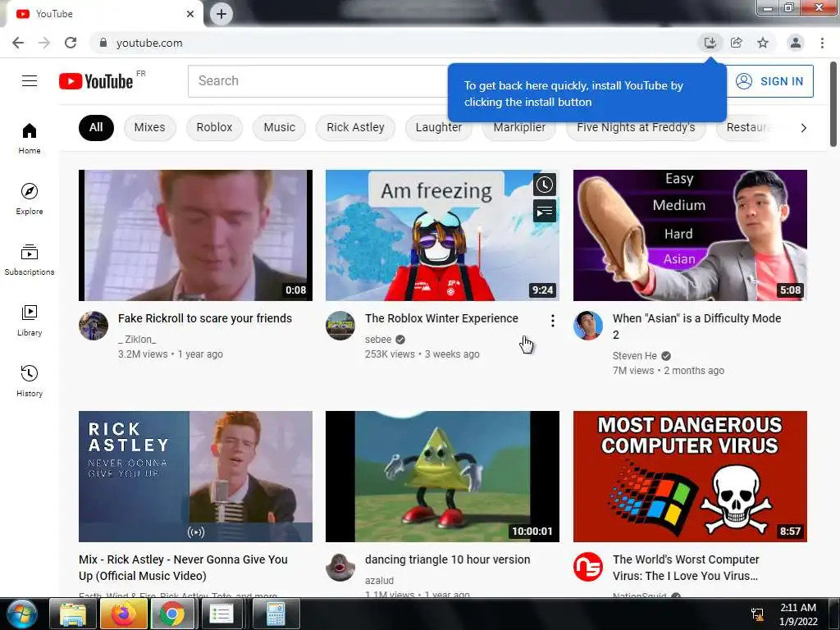Open dancing triangle 10 hour version title
The height and width of the screenshot is (630, 840).
click(x=447, y=559)
